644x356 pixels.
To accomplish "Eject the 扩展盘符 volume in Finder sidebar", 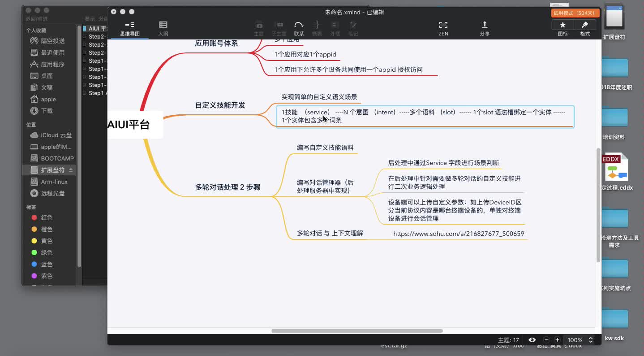I will tap(71, 170).
